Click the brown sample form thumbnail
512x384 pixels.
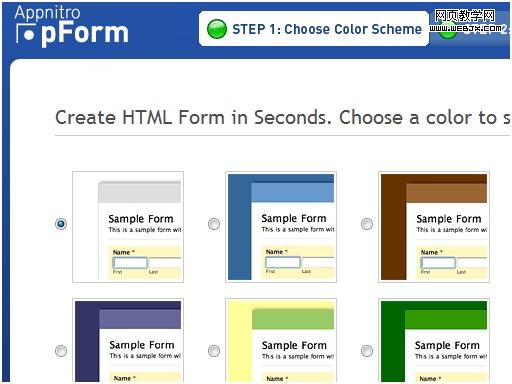tap(434, 227)
